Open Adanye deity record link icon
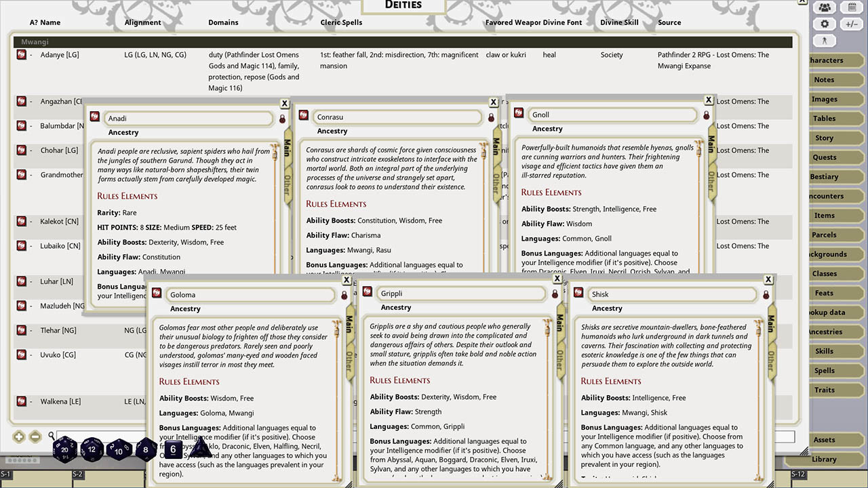The width and height of the screenshot is (868, 488). pyautogui.click(x=22, y=54)
